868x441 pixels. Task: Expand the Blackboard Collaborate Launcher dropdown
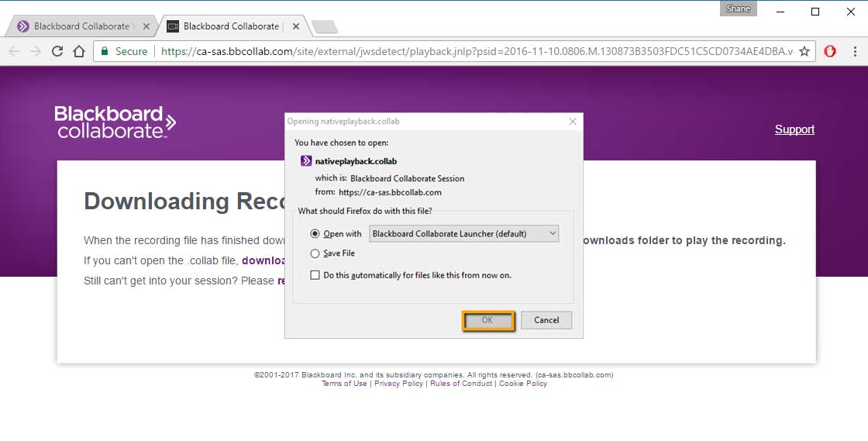[464, 233]
